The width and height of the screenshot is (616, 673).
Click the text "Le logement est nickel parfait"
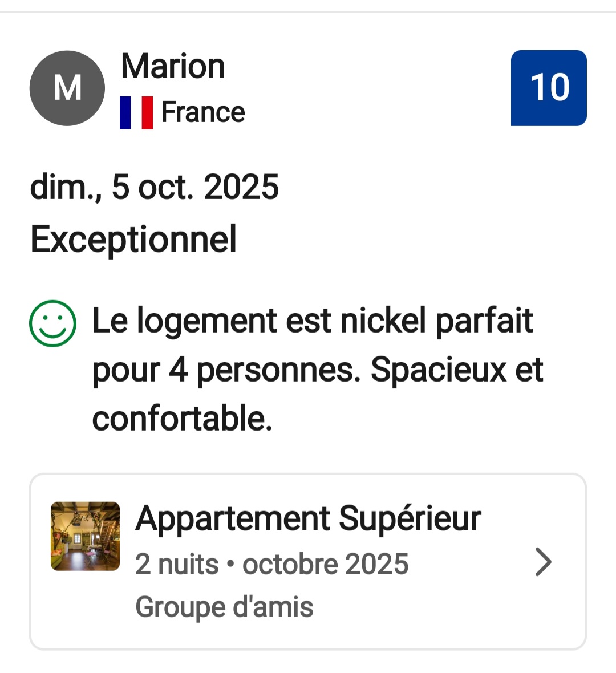(313, 321)
